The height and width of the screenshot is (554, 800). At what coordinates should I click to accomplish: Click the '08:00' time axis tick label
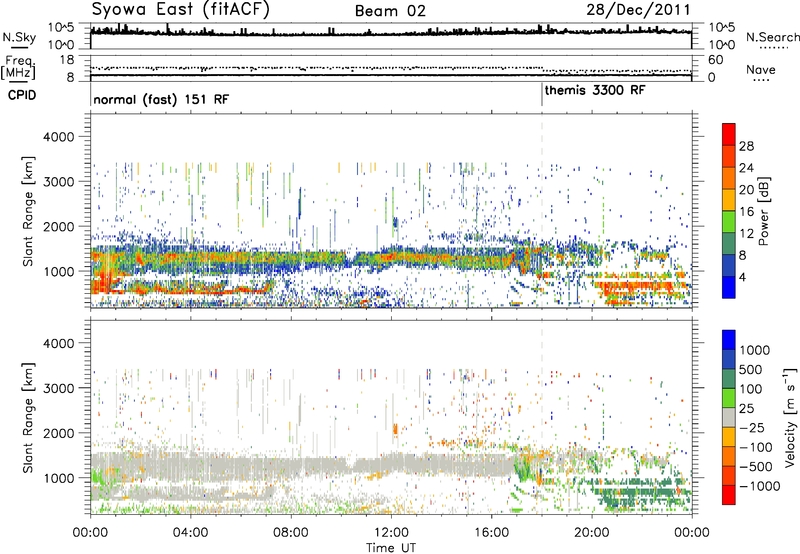[x=291, y=533]
